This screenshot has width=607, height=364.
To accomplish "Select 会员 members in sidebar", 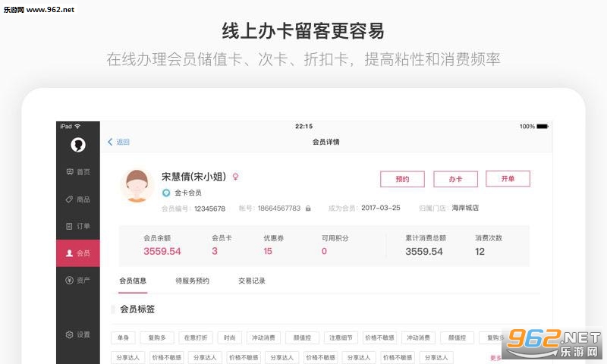I will coord(78,253).
